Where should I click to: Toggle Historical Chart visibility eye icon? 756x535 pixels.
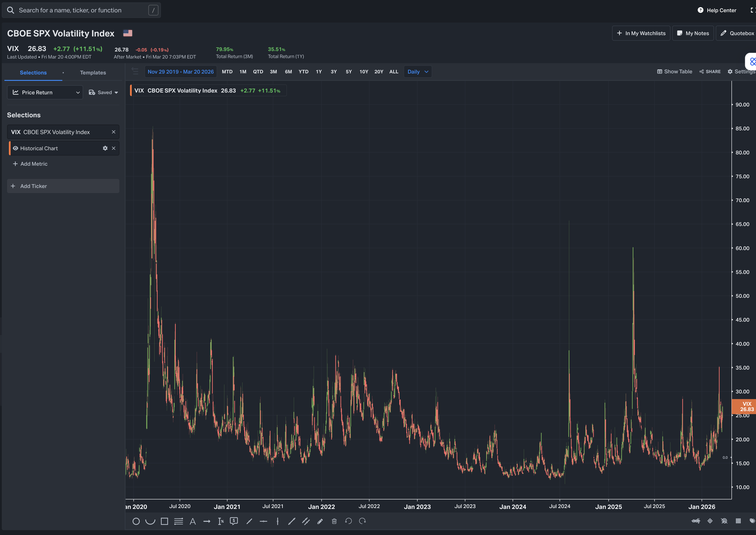[x=15, y=148]
